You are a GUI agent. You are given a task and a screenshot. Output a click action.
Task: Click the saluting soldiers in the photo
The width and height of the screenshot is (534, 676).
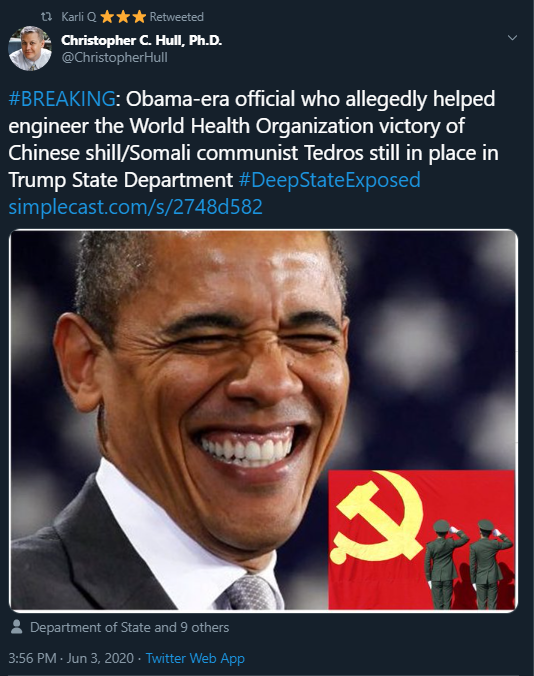[x=468, y=564]
